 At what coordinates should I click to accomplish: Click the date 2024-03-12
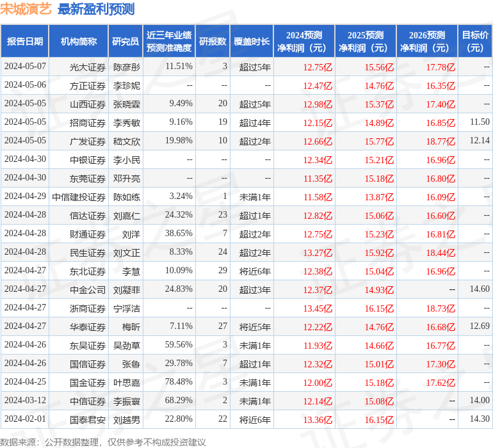click(x=25, y=400)
